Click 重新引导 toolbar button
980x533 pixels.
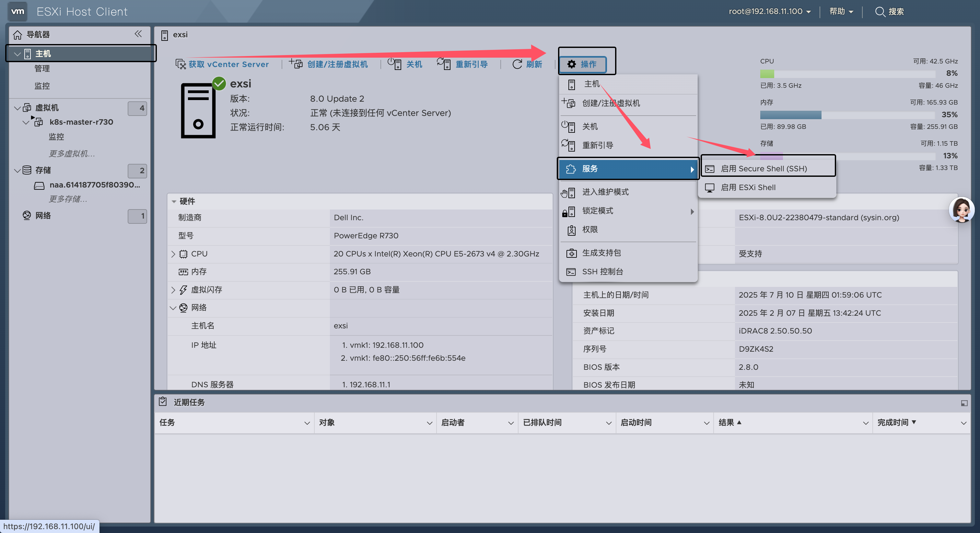[x=462, y=64]
